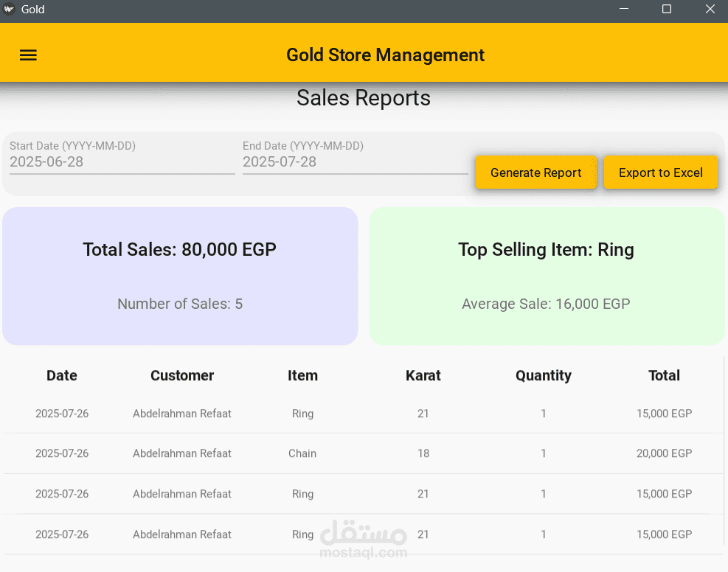Image resolution: width=728 pixels, height=572 pixels.
Task: Select the Top Selling Item card
Action: tap(547, 276)
